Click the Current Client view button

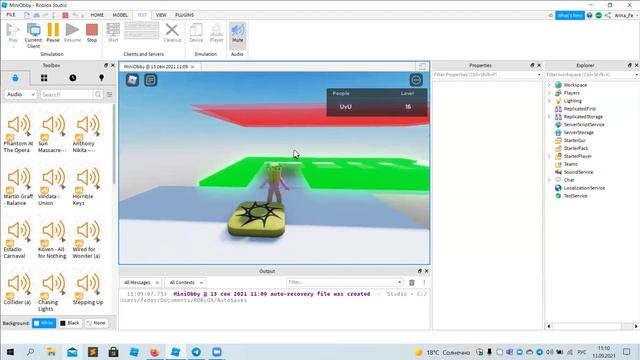[x=33, y=36]
